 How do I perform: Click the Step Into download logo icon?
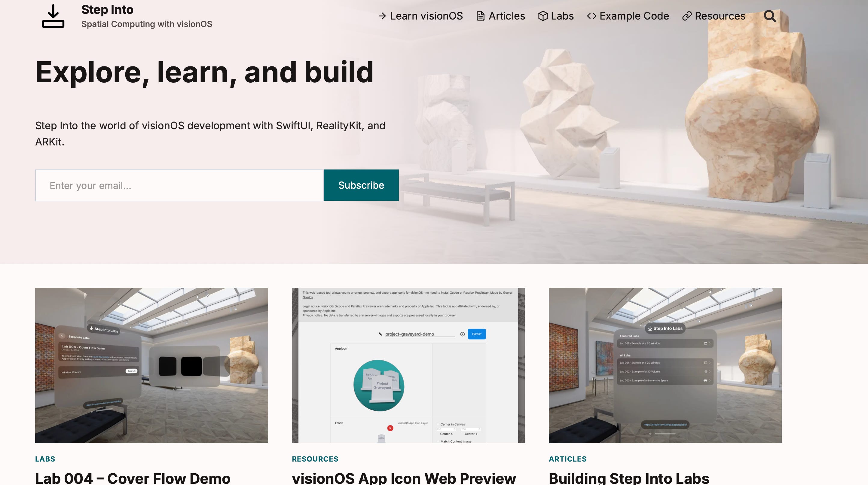point(53,16)
